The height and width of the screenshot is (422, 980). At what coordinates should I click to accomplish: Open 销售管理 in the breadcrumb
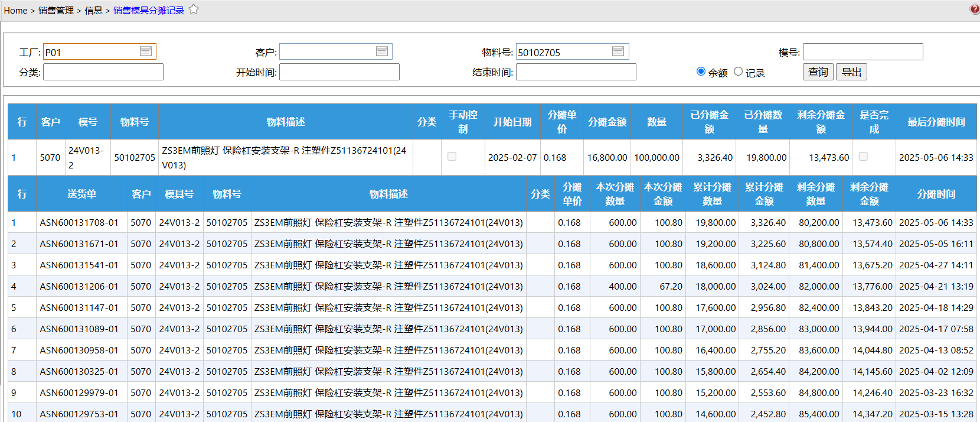(56, 11)
